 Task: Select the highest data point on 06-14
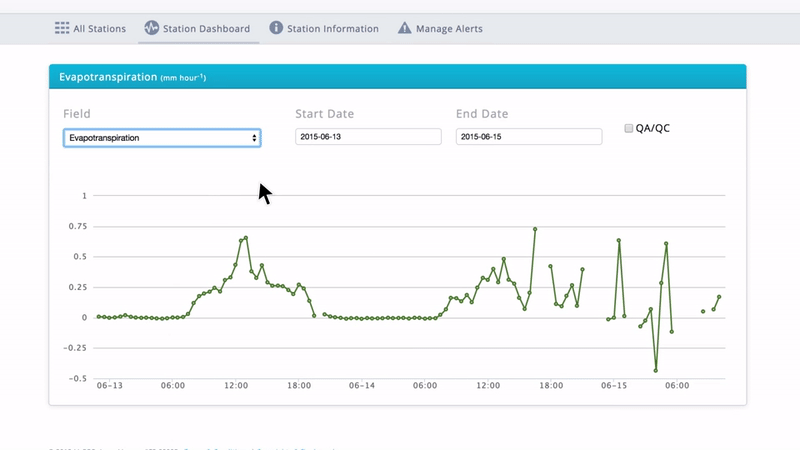tap(535, 229)
